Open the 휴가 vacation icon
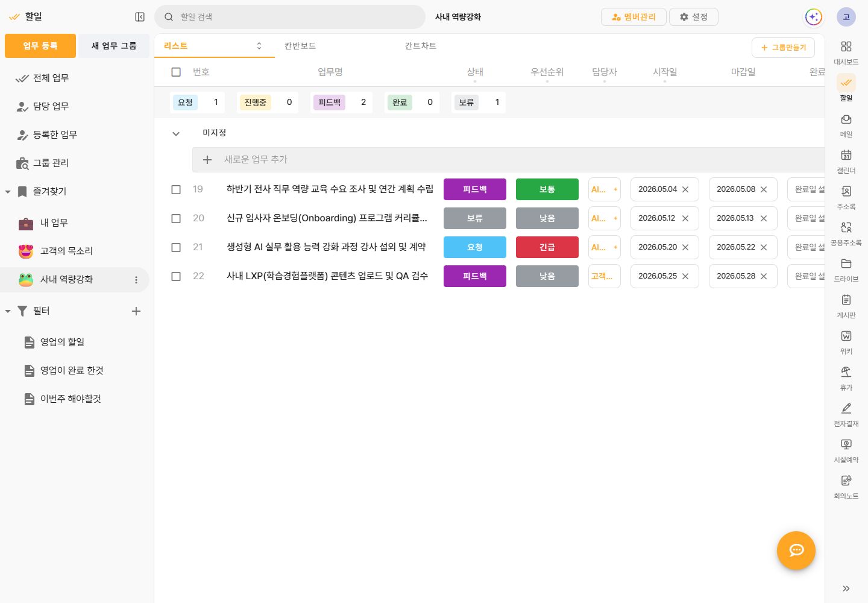The image size is (868, 603). pyautogui.click(x=846, y=372)
